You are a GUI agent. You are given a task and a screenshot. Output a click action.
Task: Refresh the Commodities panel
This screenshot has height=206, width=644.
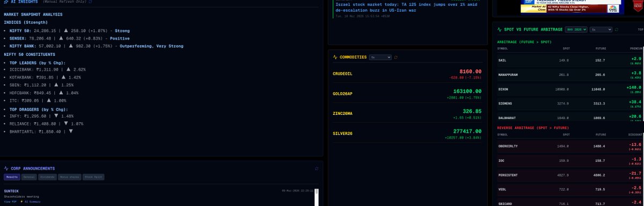tap(396, 57)
